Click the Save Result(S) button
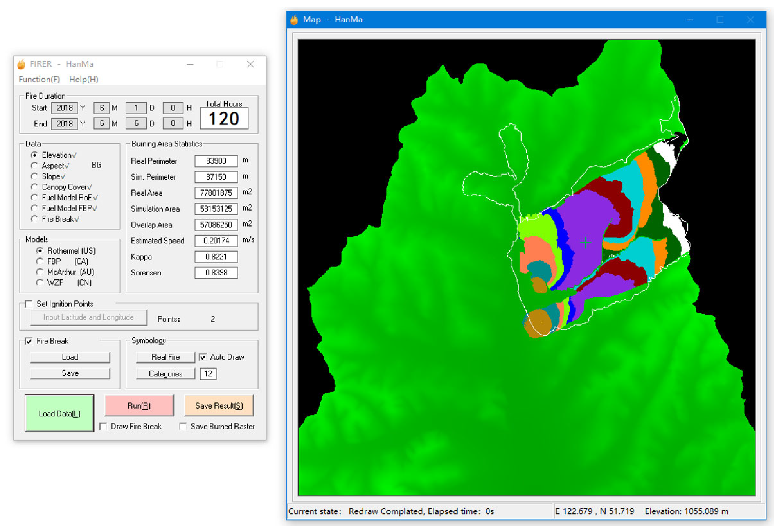Viewport: 778px width, 532px height. coord(219,406)
